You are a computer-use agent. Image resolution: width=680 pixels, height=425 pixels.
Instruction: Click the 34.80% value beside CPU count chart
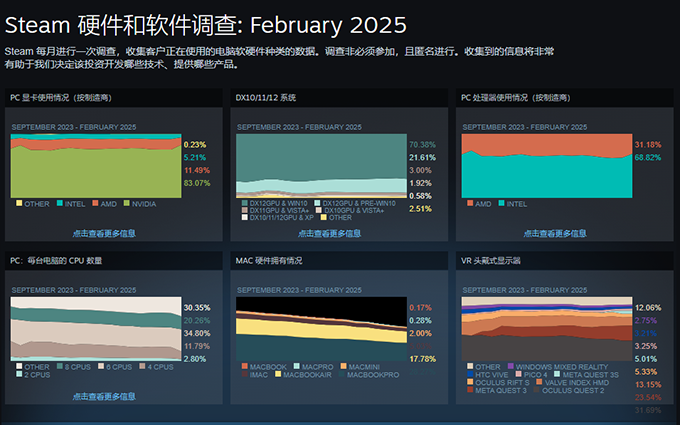(x=197, y=333)
